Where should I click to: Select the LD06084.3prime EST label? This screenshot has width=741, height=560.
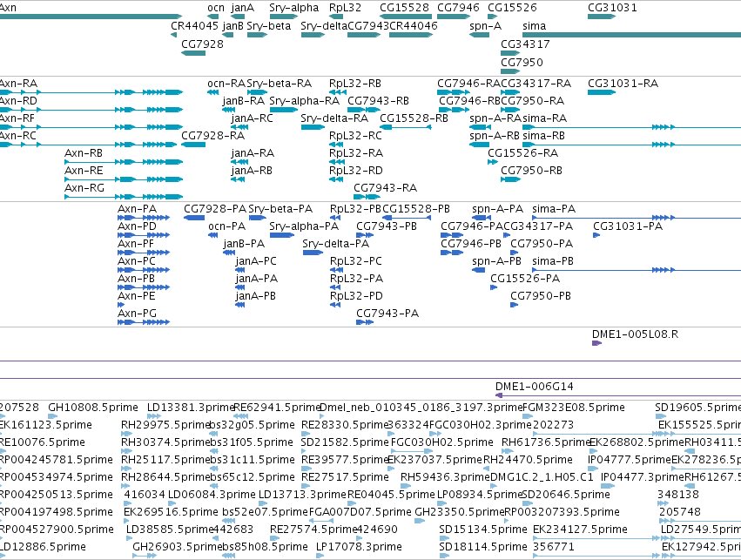(x=212, y=495)
